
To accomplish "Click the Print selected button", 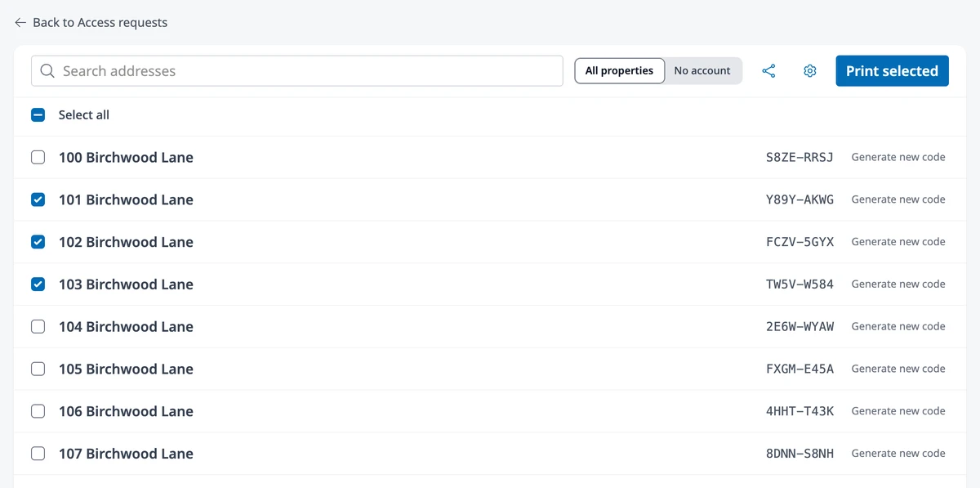I will pyautogui.click(x=892, y=71).
